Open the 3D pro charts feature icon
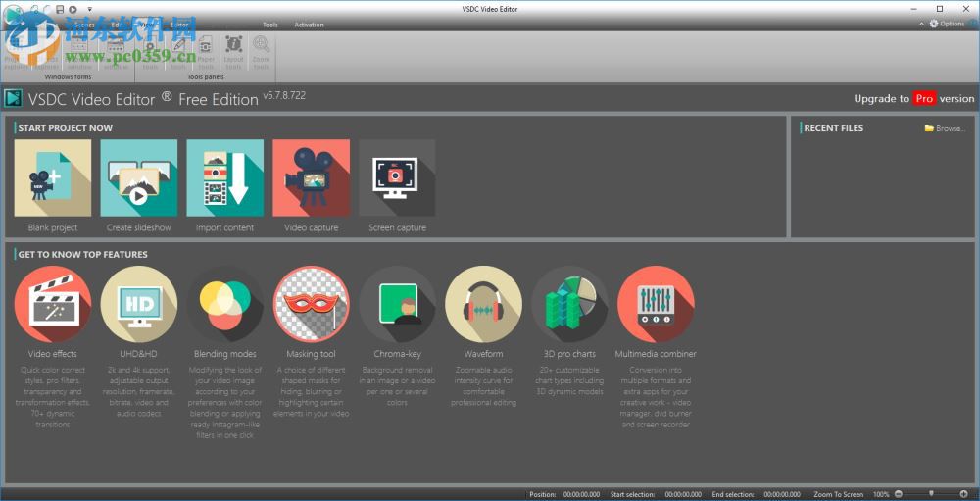 [x=570, y=304]
